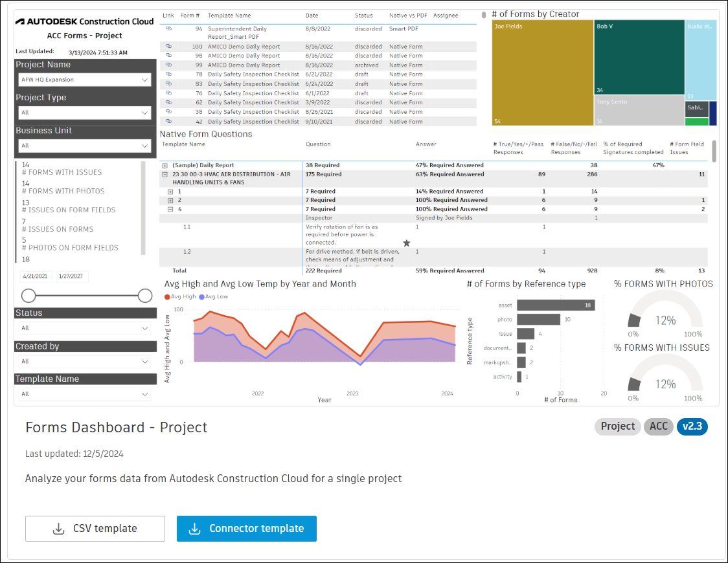Expand form row 2 under HVAC template
This screenshot has width=728, height=563.
click(x=170, y=201)
